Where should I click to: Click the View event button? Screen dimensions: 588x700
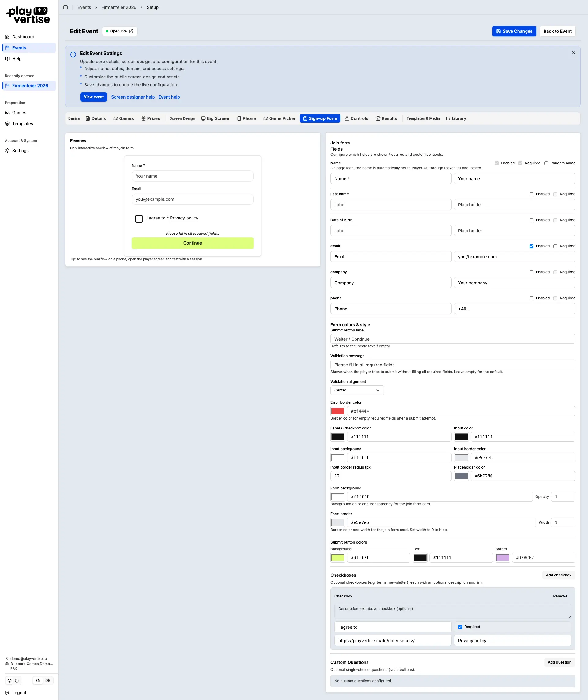[x=93, y=97]
